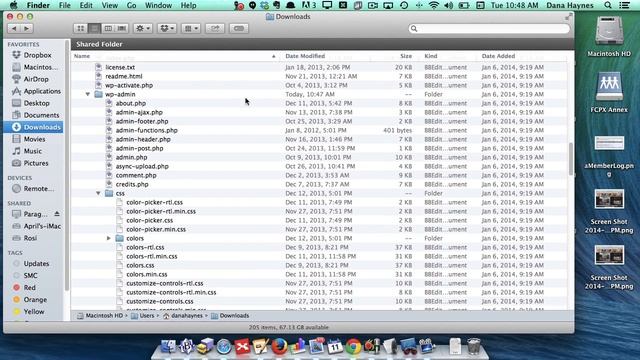Go forward with the Finder forward arrow

click(27, 29)
